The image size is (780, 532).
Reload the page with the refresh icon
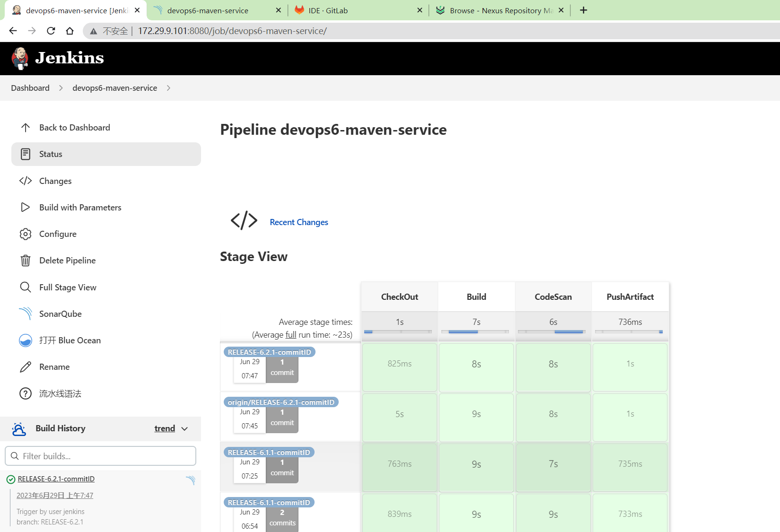tap(51, 31)
